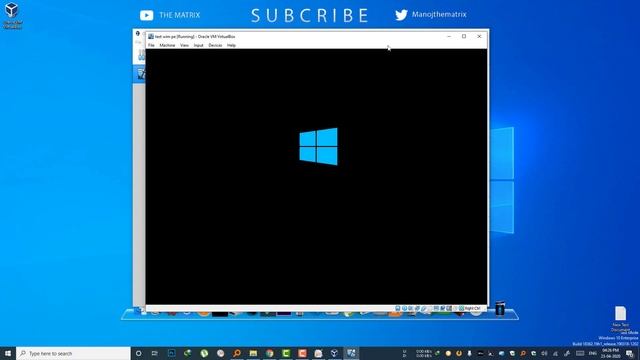The height and width of the screenshot is (360, 640).
Task: Open the File menu in VirtualBox
Action: 151,45
